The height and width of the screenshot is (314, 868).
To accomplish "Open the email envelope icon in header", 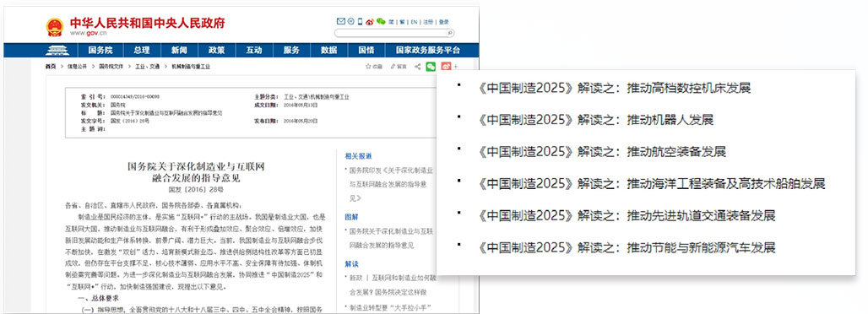I will [x=341, y=21].
